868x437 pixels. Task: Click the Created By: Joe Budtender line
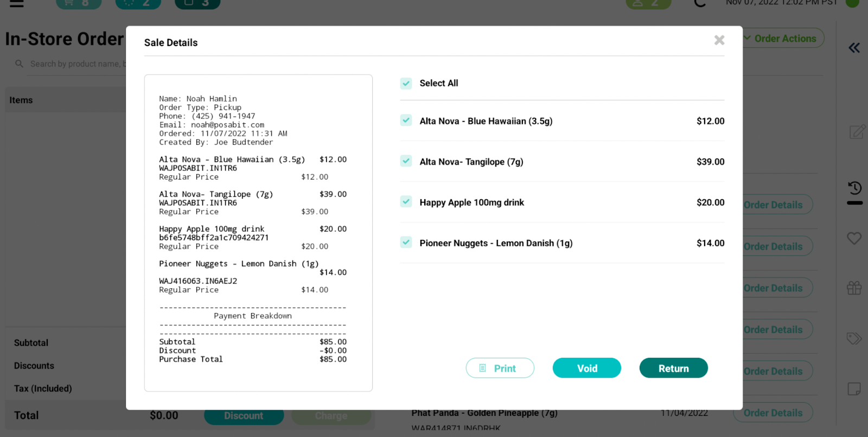tap(216, 142)
